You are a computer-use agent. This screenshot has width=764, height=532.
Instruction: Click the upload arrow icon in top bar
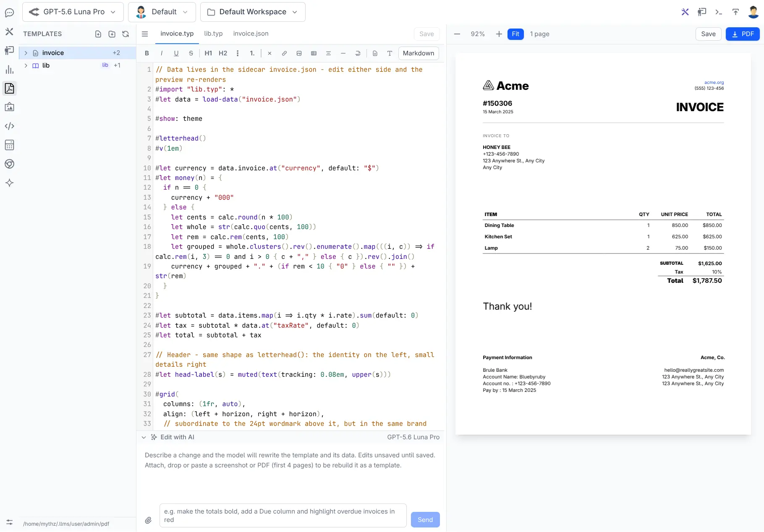pyautogui.click(x=735, y=12)
